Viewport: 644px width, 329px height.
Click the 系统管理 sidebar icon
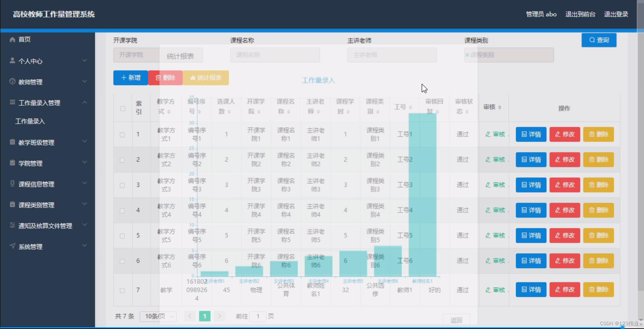(x=12, y=246)
